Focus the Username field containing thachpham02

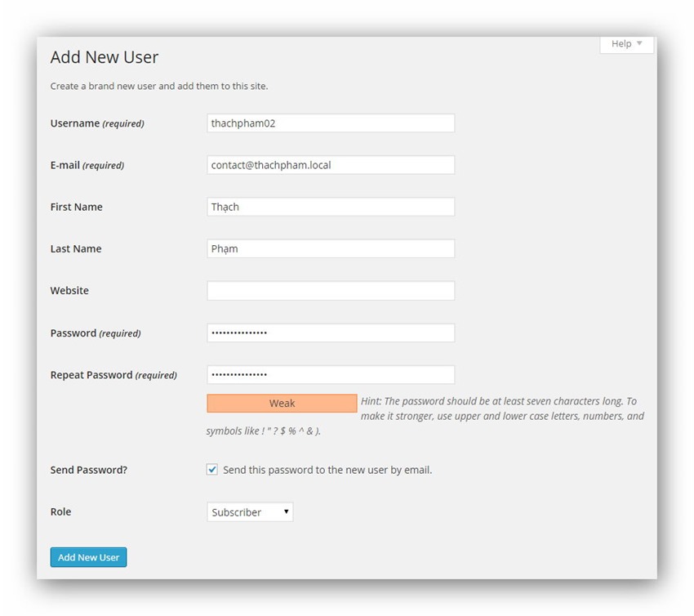tap(331, 123)
